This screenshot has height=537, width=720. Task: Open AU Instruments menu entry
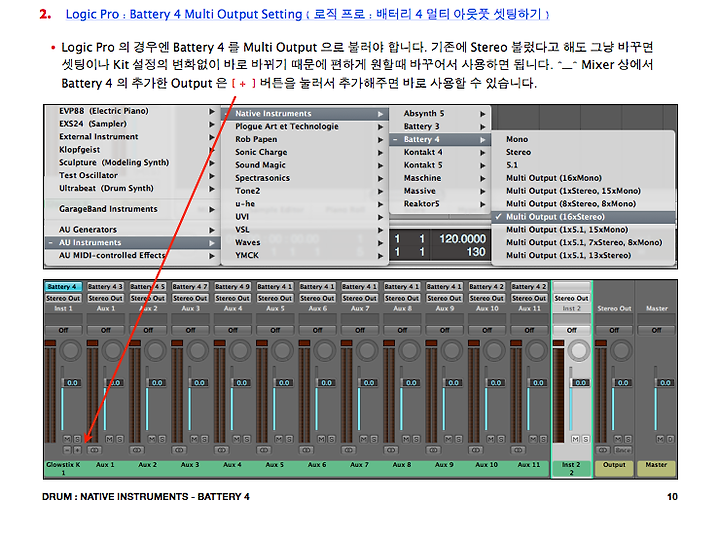(133, 243)
